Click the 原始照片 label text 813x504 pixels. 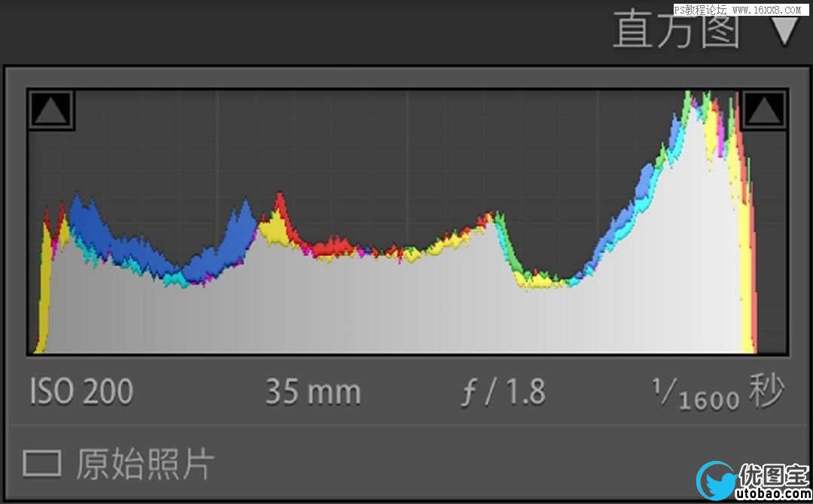coord(145,463)
